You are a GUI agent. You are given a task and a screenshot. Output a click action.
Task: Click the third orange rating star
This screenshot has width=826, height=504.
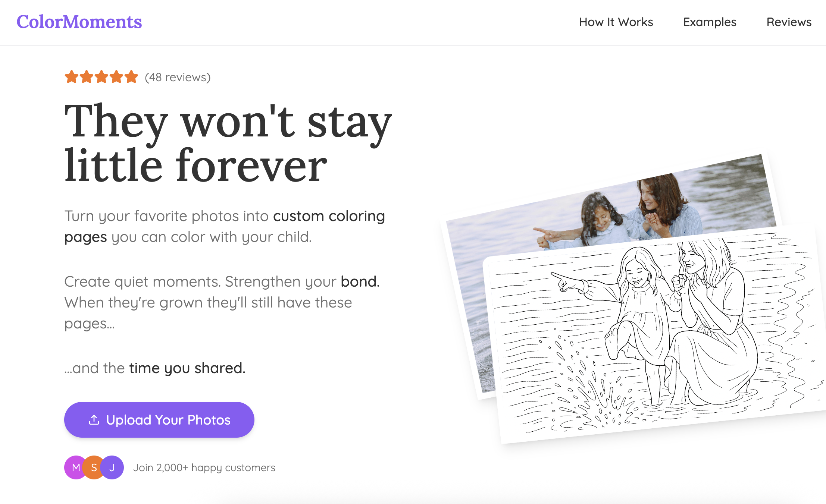101,77
